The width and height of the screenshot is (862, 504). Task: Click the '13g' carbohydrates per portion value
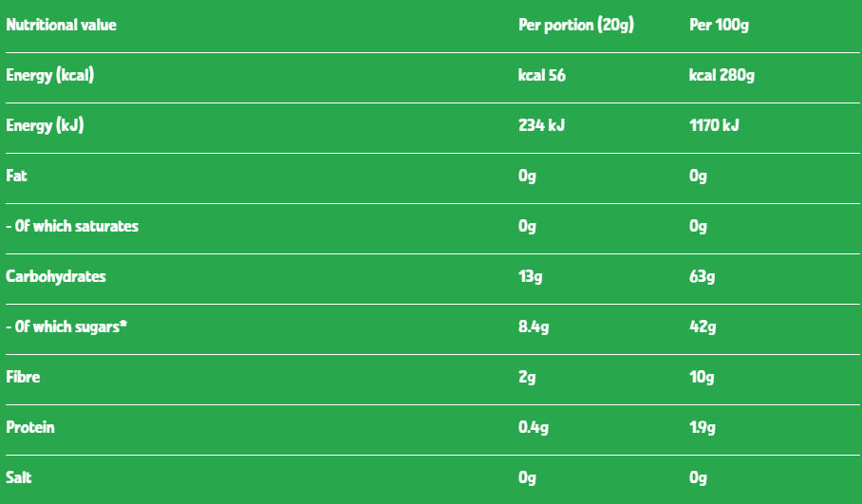tap(530, 277)
